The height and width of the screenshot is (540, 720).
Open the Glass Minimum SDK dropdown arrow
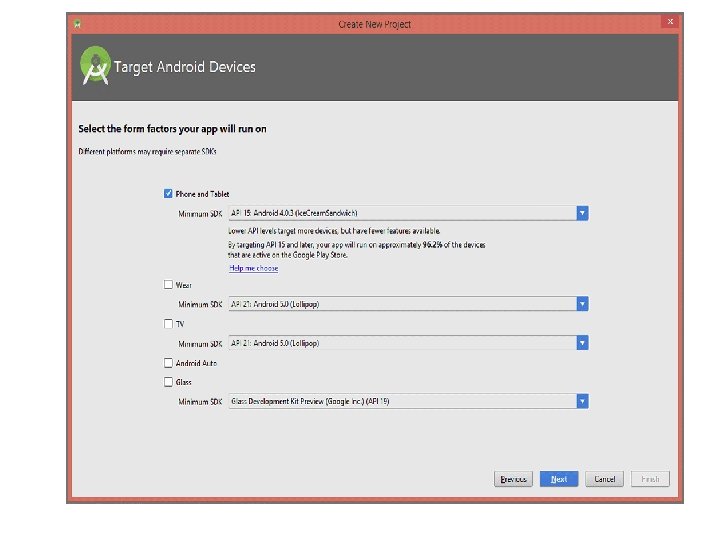[582, 401]
